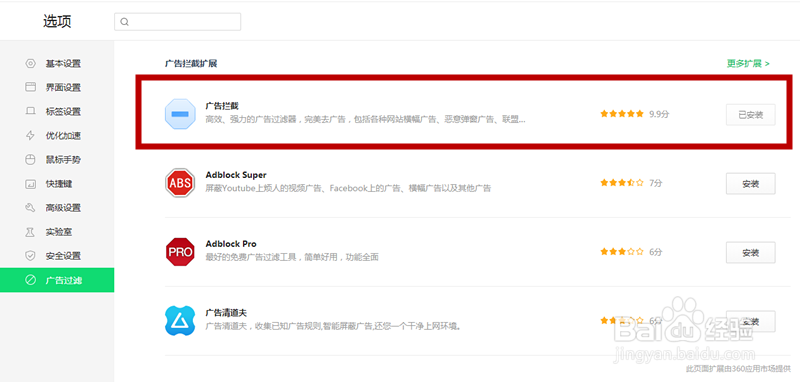Click the Adblock Super title
The image size is (800, 382).
tap(236, 175)
